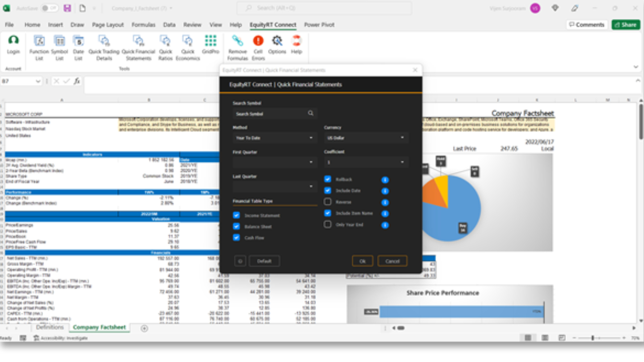Open the Last Quarter dropdown
Screen dimensions: 644x362
point(275,187)
